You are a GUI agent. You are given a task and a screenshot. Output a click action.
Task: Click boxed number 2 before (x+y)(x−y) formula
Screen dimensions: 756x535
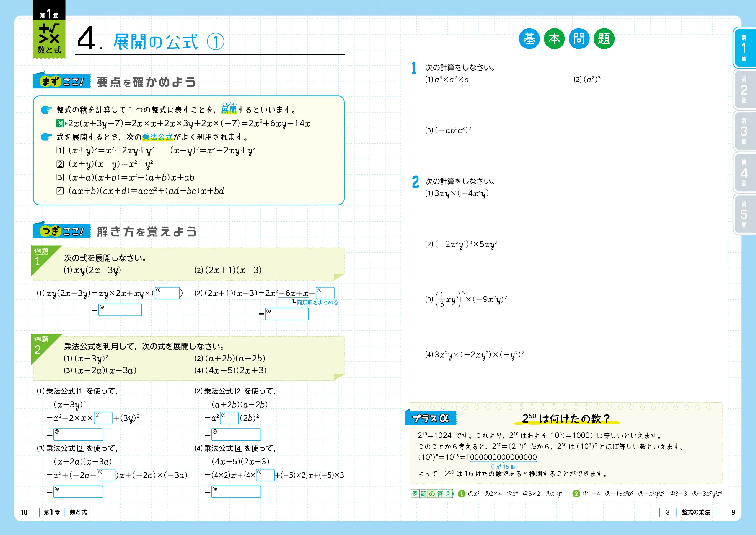coord(60,164)
